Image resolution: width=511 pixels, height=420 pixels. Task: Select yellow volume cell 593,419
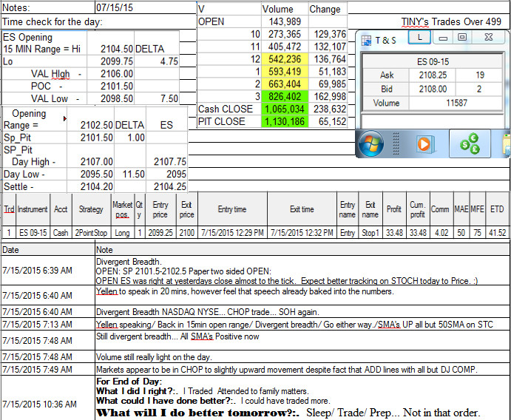click(285, 72)
